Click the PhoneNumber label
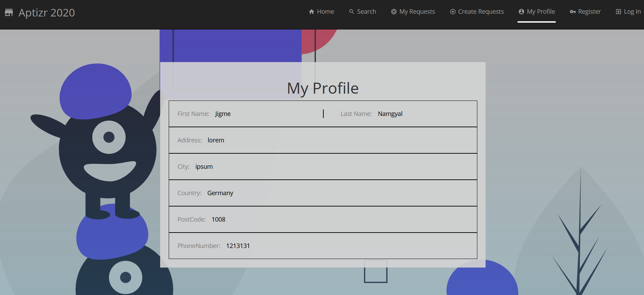 pyautogui.click(x=199, y=246)
